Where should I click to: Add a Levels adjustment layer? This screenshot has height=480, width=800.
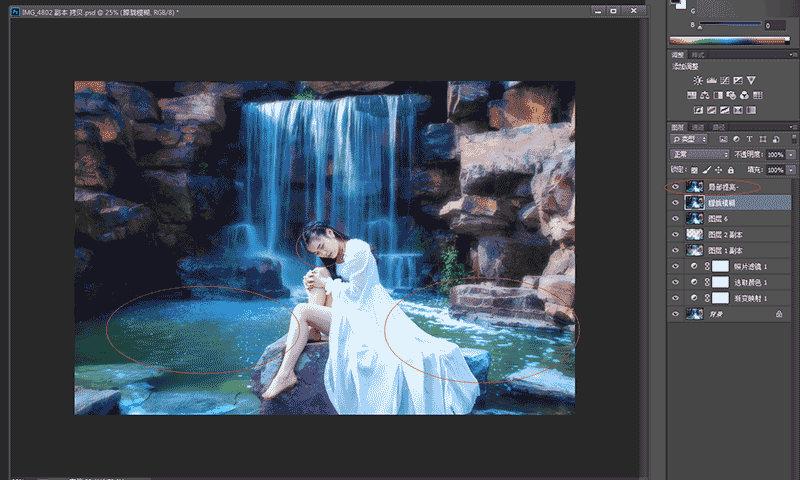(x=711, y=79)
